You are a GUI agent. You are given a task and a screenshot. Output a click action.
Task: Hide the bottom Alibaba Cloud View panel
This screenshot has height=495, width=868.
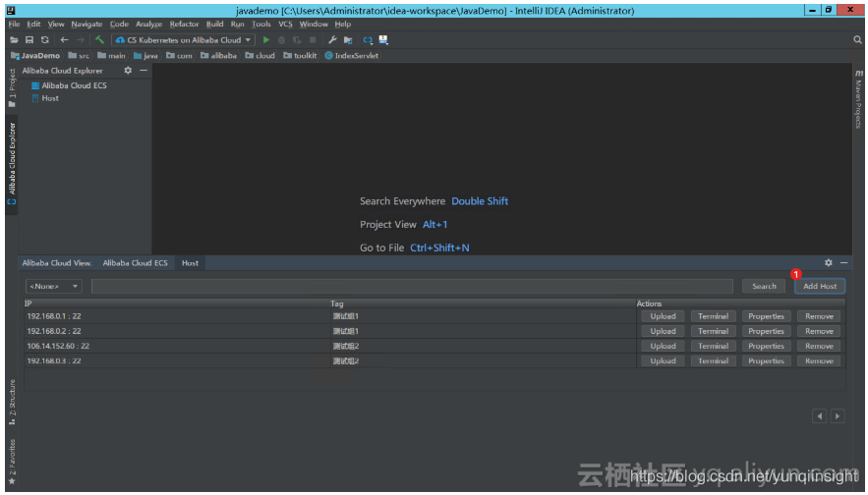coord(843,262)
